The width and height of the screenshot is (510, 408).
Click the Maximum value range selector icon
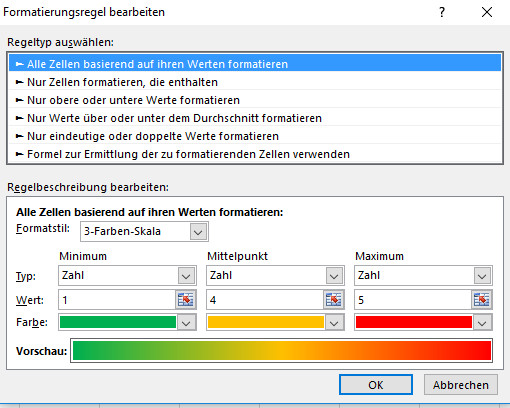click(x=482, y=300)
